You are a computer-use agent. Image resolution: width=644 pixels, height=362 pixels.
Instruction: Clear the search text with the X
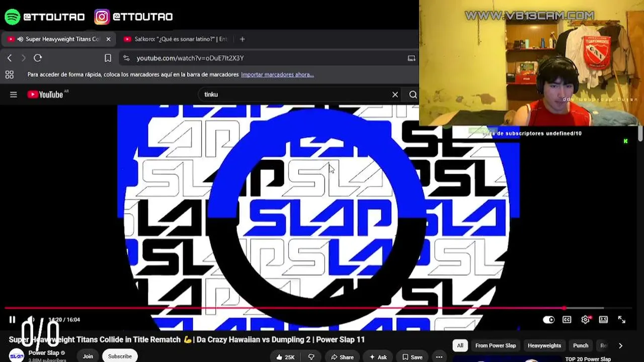395,95
